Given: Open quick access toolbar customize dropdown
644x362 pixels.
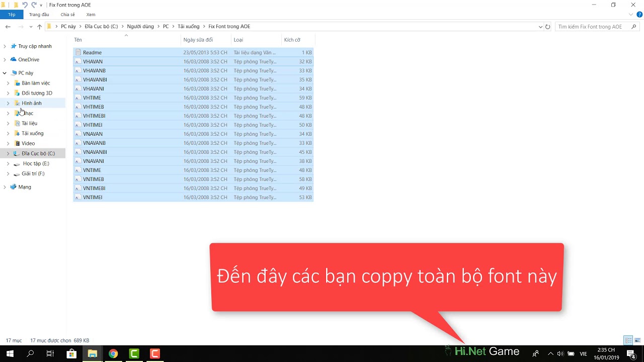Looking at the screenshot, I should pyautogui.click(x=41, y=5).
